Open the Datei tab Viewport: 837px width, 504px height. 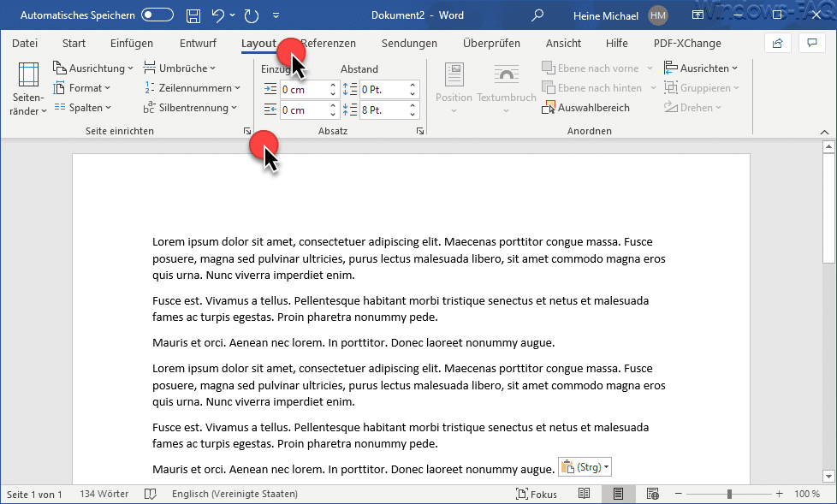click(x=25, y=44)
